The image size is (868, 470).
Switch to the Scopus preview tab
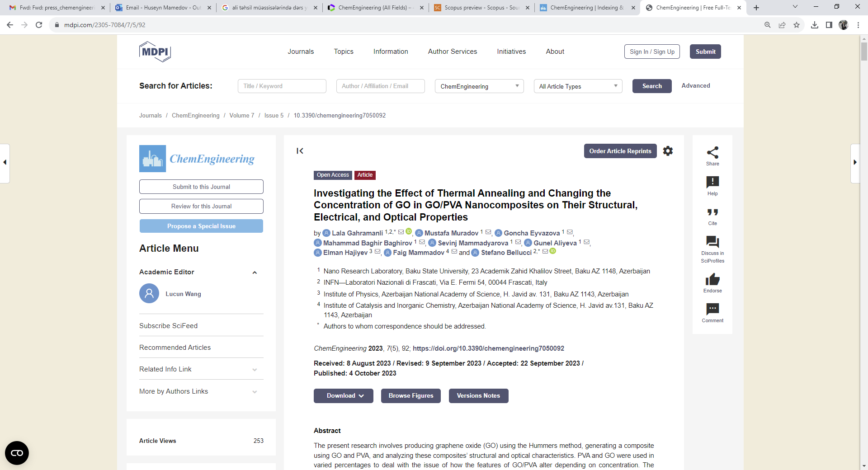[481, 8]
